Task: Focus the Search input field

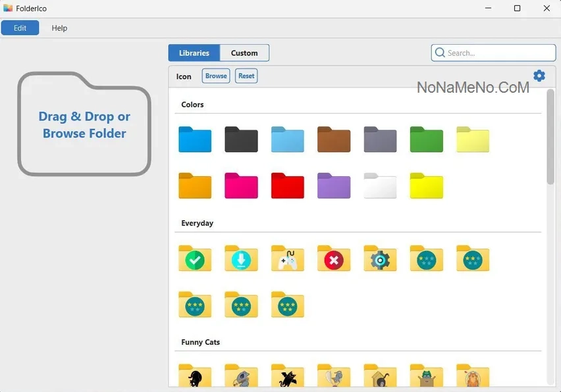Action: pos(493,53)
